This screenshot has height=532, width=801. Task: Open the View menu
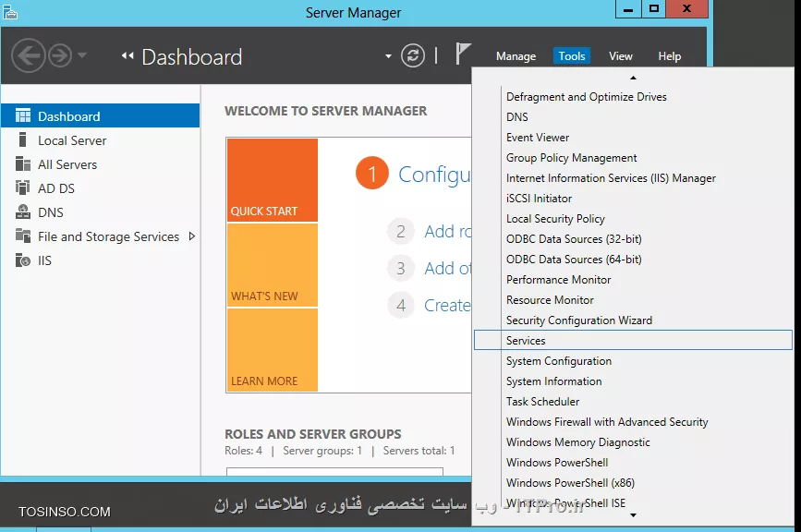pos(621,56)
